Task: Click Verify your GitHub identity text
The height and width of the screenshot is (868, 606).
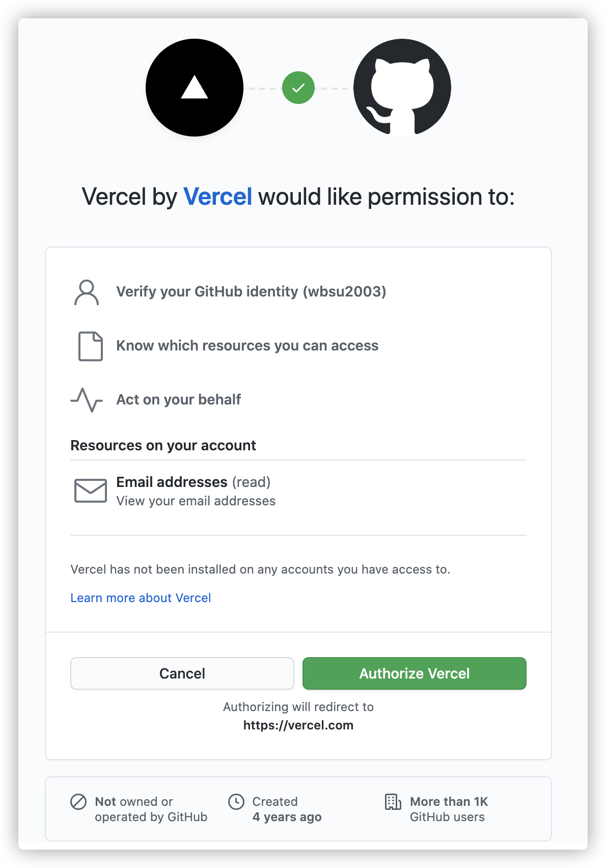Action: 251,291
